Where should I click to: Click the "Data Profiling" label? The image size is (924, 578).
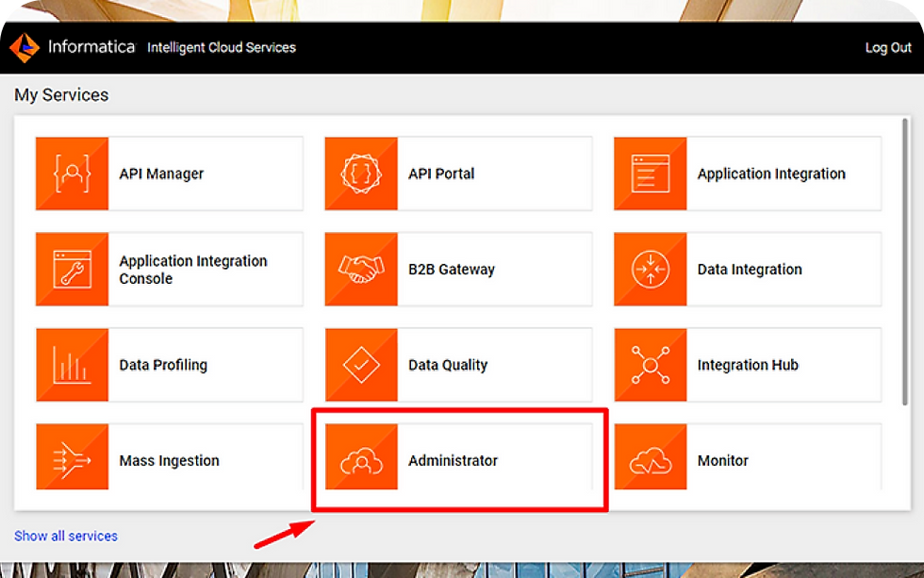163,365
